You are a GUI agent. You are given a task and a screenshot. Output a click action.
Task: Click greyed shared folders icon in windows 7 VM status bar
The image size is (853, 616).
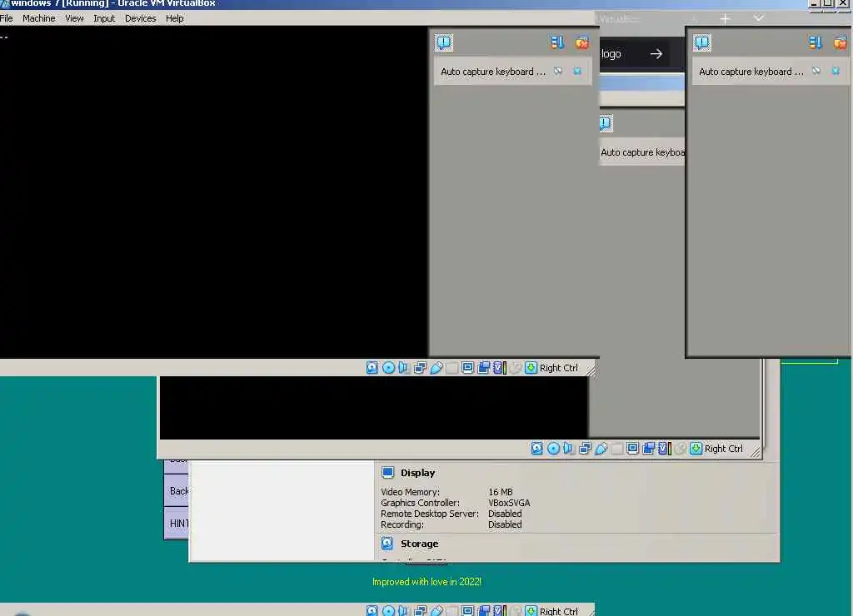coord(451,368)
